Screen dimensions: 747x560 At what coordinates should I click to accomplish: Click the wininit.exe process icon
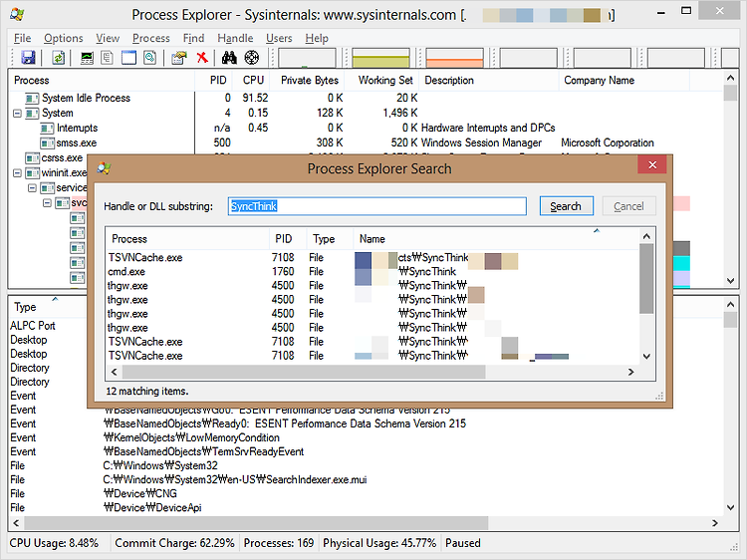click(x=32, y=172)
